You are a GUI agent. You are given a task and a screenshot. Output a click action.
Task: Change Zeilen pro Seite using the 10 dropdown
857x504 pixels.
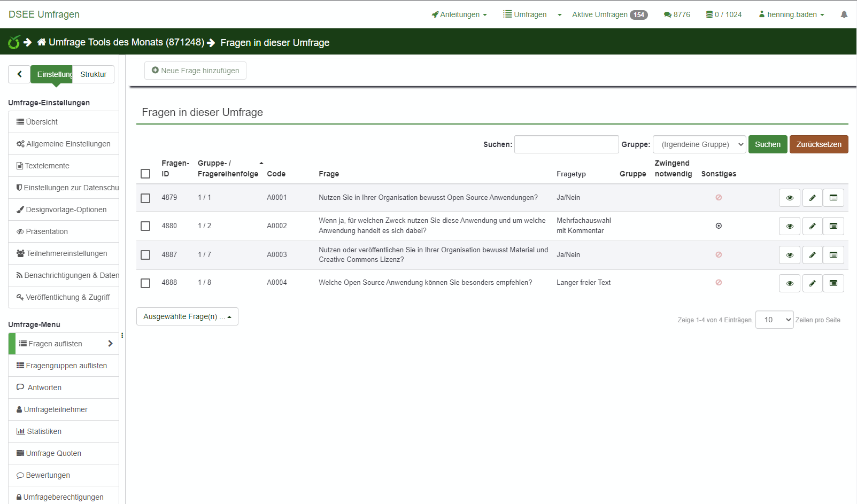774,319
